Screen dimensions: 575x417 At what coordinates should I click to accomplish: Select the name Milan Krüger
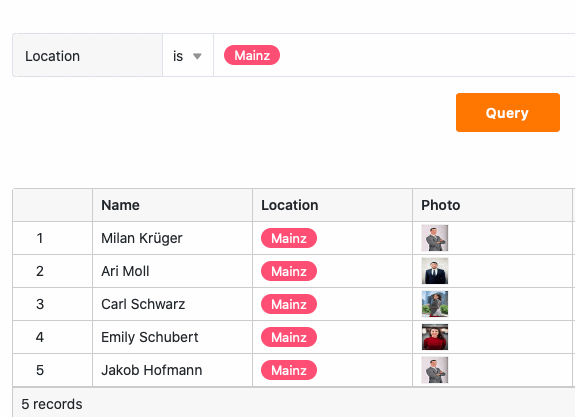coord(142,238)
